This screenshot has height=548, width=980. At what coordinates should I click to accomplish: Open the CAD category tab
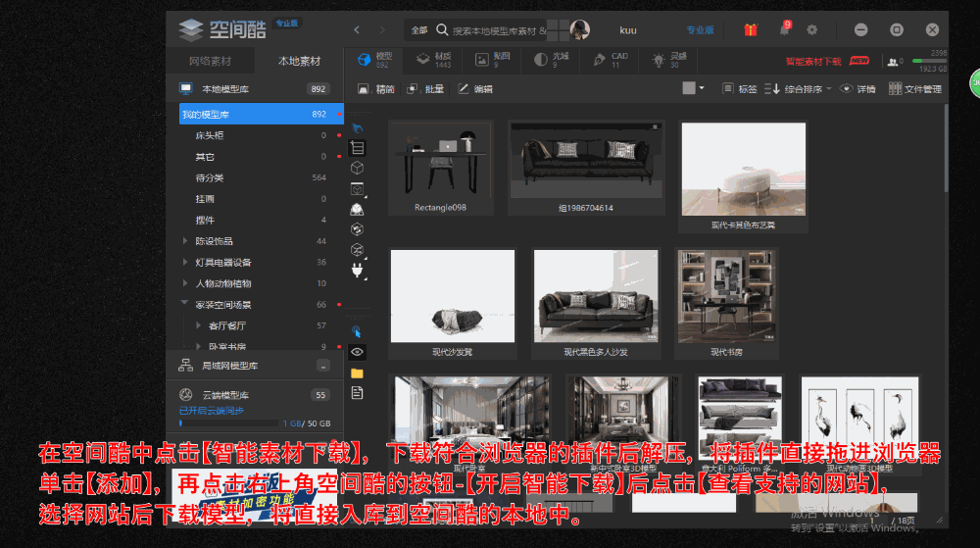click(610, 60)
